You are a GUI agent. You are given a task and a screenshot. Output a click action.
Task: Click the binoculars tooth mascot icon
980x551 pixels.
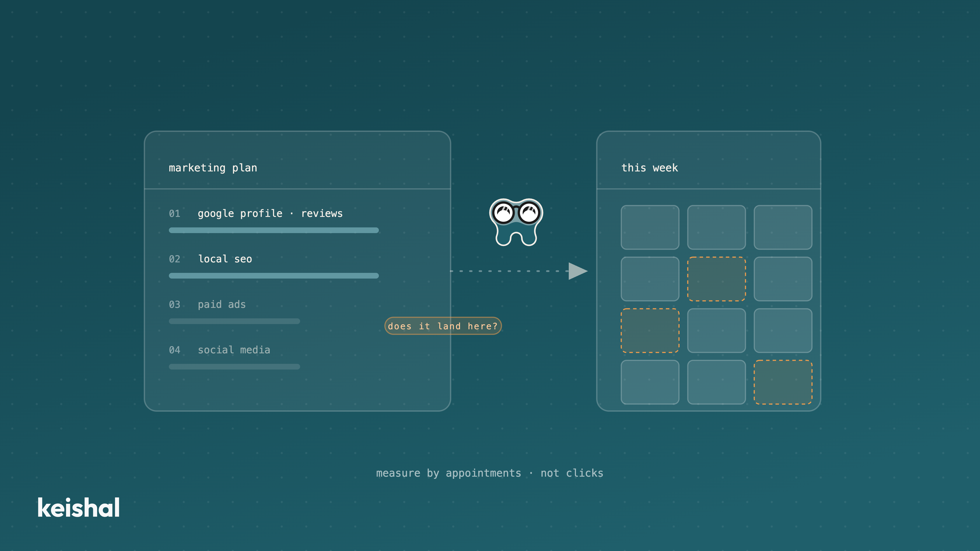516,222
